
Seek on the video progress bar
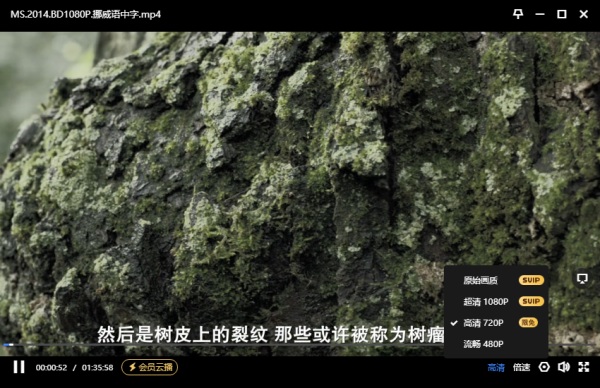[x=300, y=345]
